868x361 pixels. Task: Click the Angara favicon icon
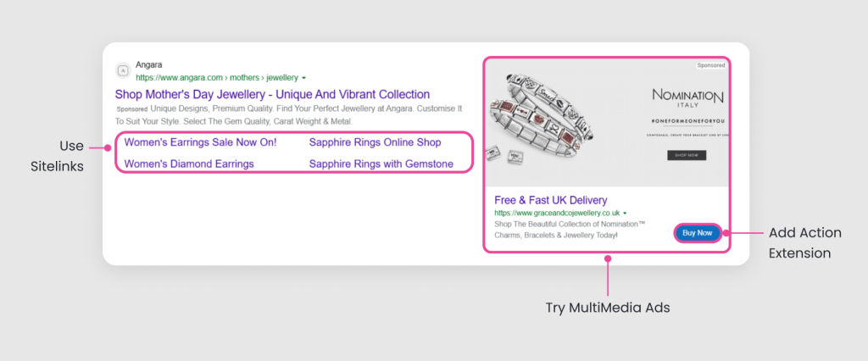point(123,71)
